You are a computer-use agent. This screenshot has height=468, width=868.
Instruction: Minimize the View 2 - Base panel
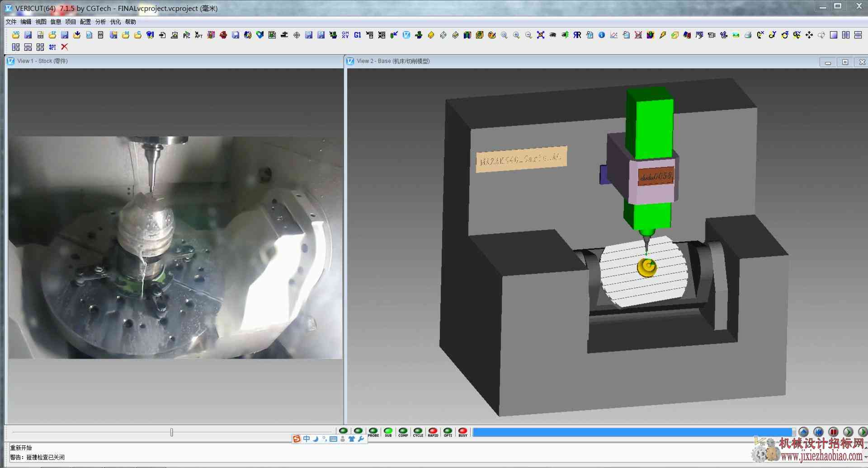tap(828, 62)
